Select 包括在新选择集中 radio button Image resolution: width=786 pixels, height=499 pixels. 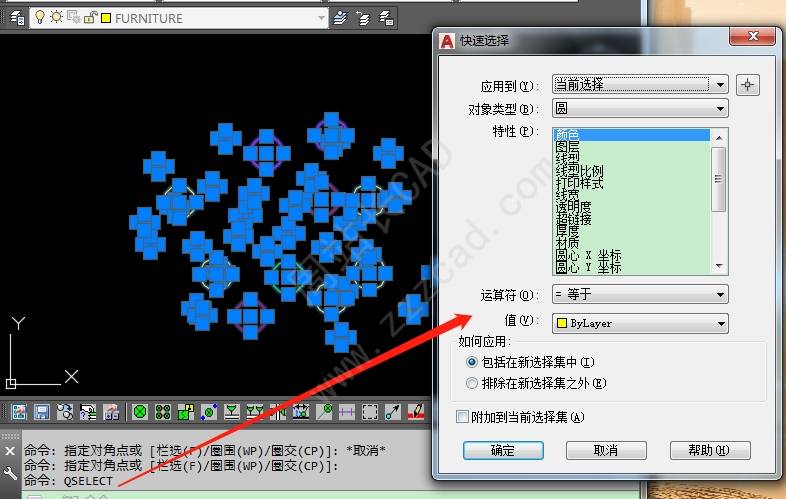(x=473, y=363)
